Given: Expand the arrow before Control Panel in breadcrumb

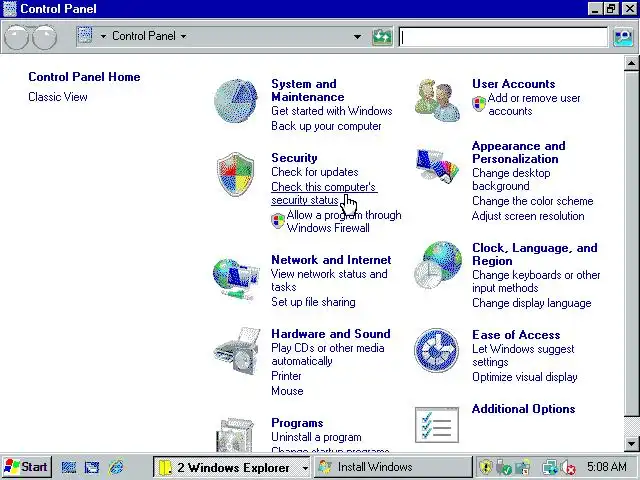Looking at the screenshot, I should tap(103, 36).
